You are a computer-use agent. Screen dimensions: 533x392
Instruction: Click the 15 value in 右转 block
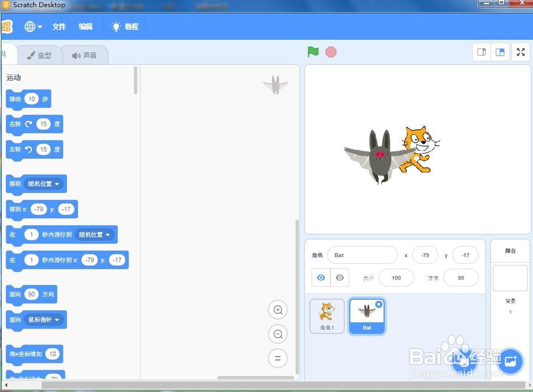44,124
